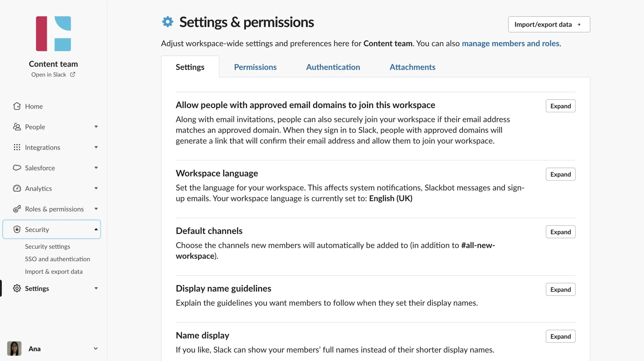
Task: Collapse the Security section arrow
Action: [96, 229]
